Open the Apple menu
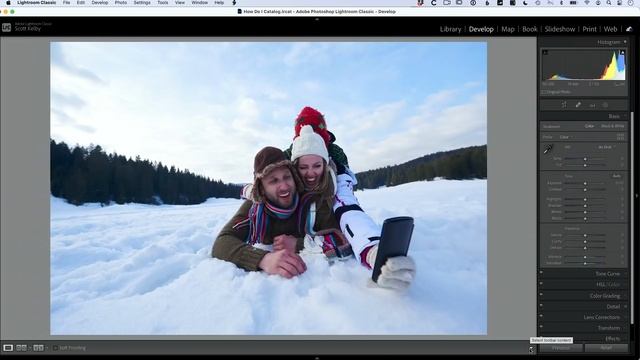The width and height of the screenshot is (640, 360). [8, 3]
